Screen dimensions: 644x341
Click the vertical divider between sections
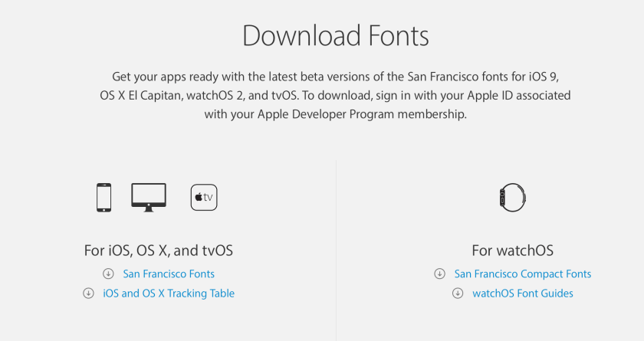[336, 245]
